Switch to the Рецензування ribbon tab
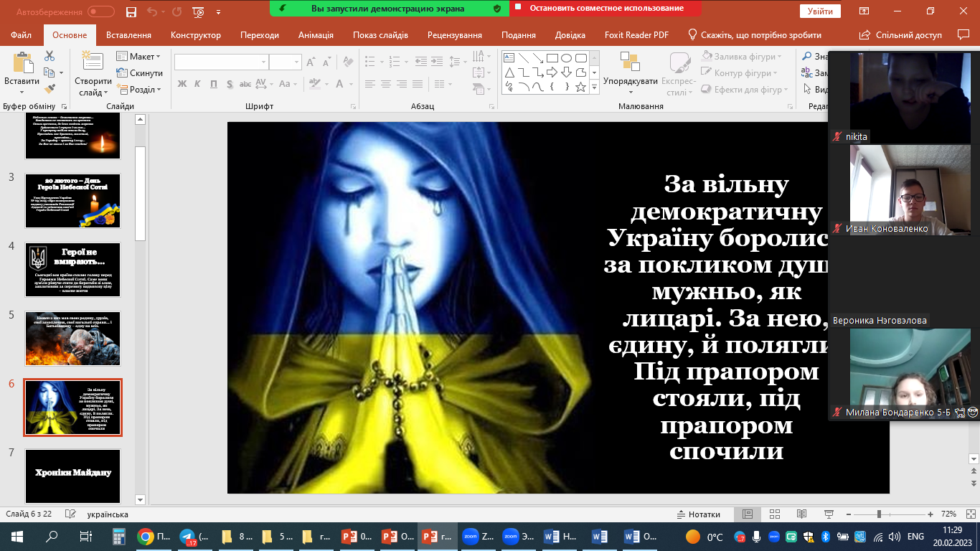This screenshot has width=980, height=551. pyautogui.click(x=456, y=34)
